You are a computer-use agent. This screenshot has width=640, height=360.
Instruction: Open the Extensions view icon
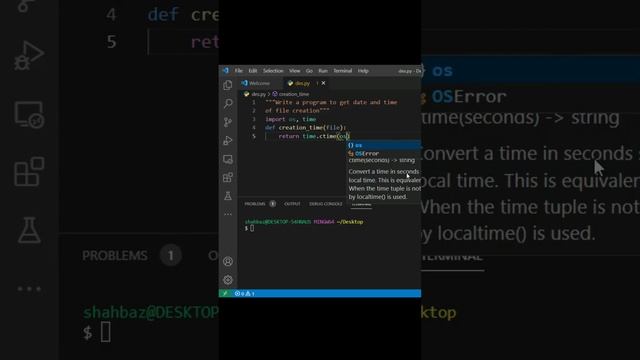tap(228, 178)
